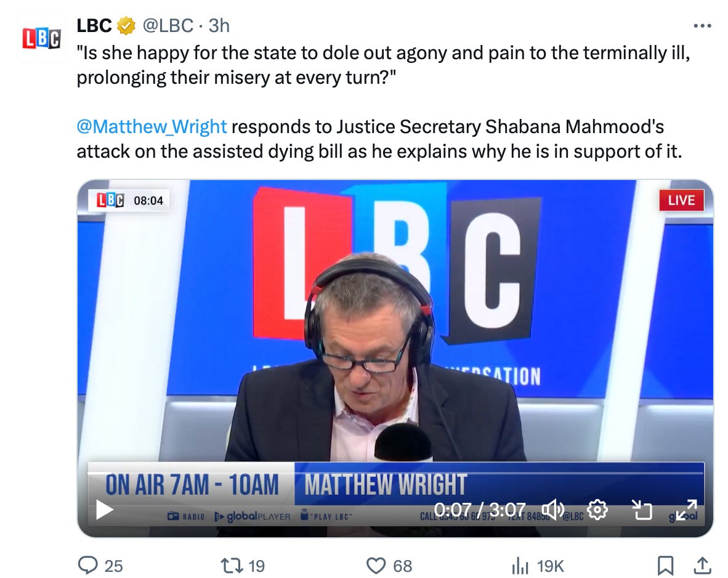Screen dimensions: 728x578
Task: Retweet the post with repost icon
Action: 232,566
